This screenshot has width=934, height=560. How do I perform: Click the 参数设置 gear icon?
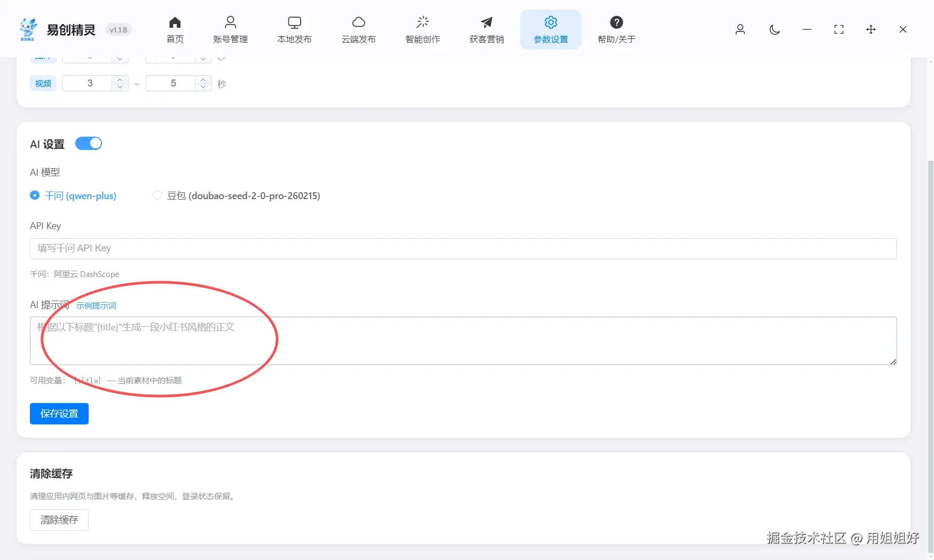click(x=551, y=22)
